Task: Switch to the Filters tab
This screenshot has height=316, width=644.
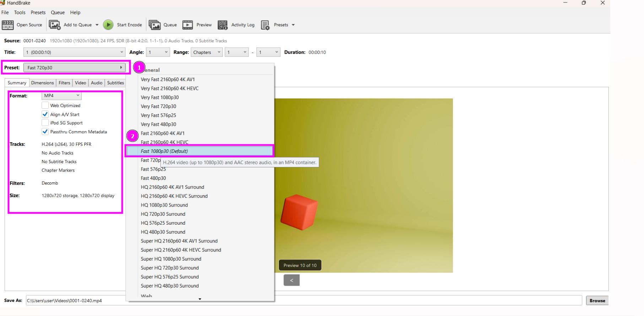Action: (64, 83)
